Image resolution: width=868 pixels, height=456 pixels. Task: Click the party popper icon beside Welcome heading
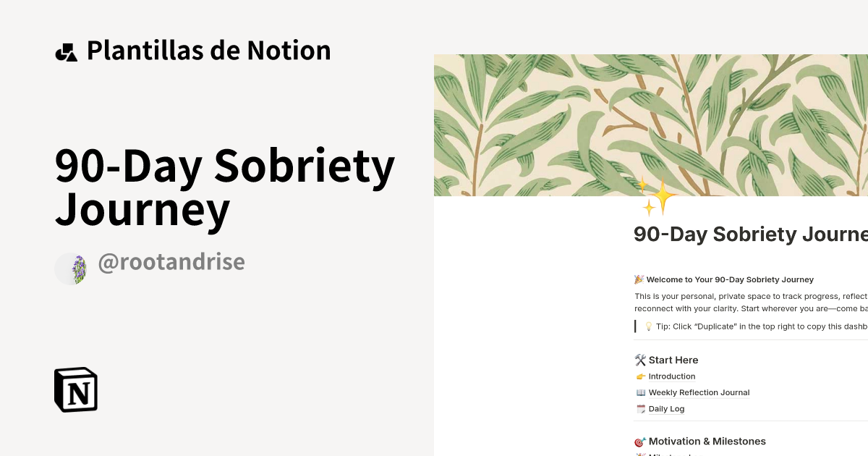(x=638, y=279)
